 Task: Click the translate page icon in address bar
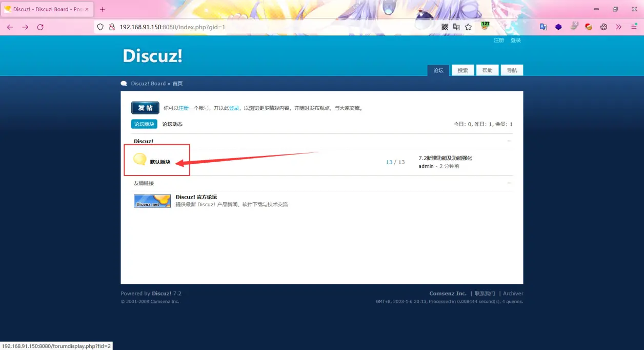[x=456, y=27]
